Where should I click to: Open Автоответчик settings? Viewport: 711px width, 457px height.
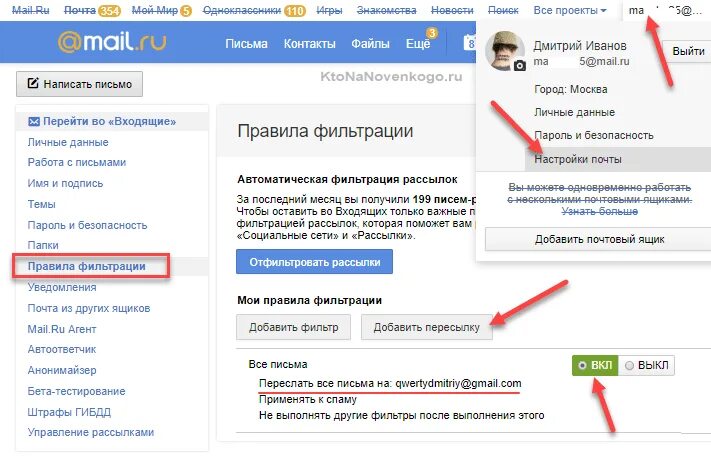coord(62,350)
